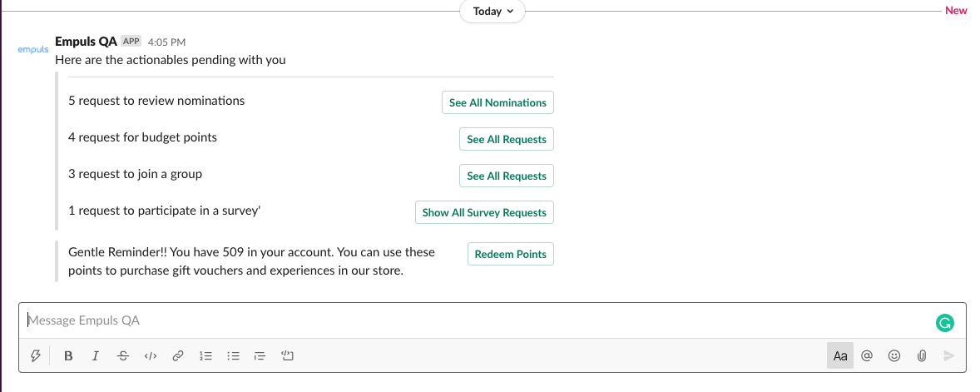Click See All Requests for joining a group
980x392 pixels.
click(x=507, y=176)
